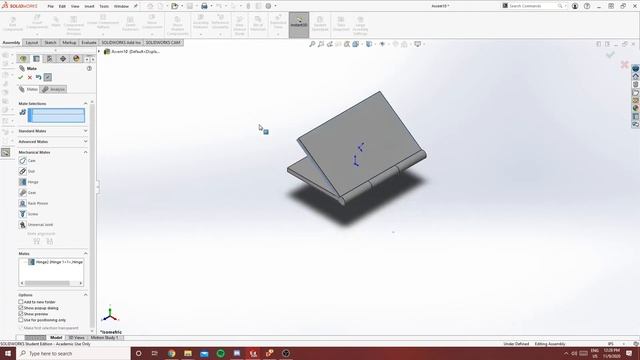Viewport: 640px width, 360px height.
Task: Enable Use for positioning only checkbox
Action: point(20,320)
